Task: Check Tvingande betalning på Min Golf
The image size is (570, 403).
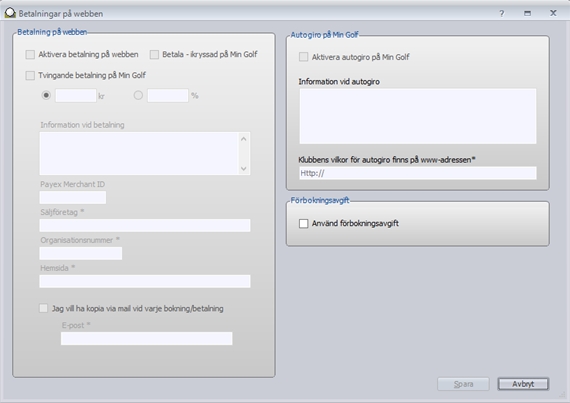Action: (30, 75)
